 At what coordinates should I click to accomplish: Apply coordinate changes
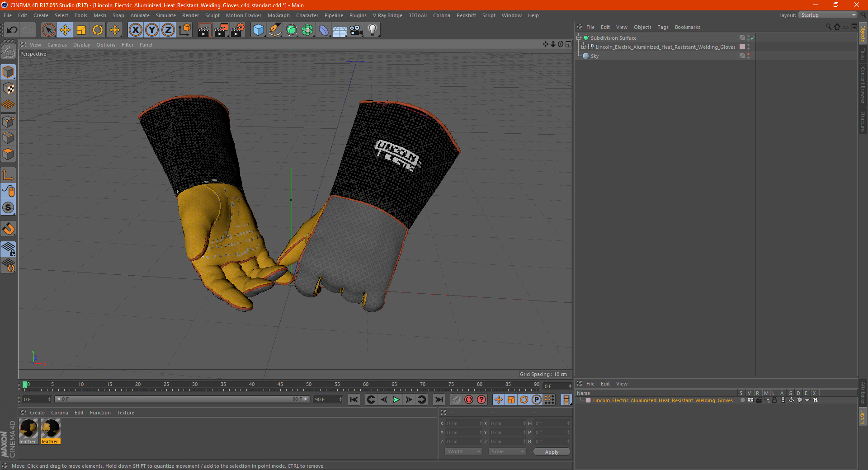(x=552, y=452)
